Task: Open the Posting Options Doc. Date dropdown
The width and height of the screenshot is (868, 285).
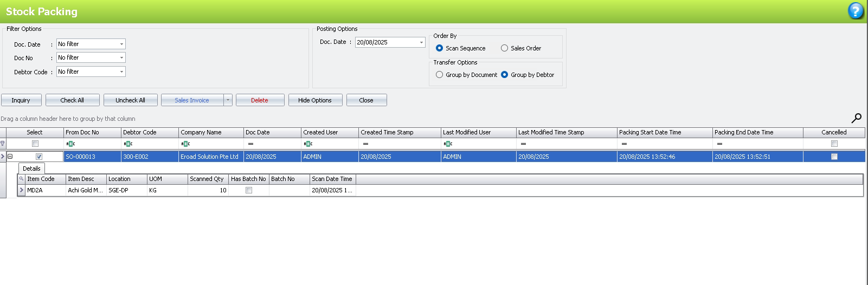Action: tap(421, 42)
